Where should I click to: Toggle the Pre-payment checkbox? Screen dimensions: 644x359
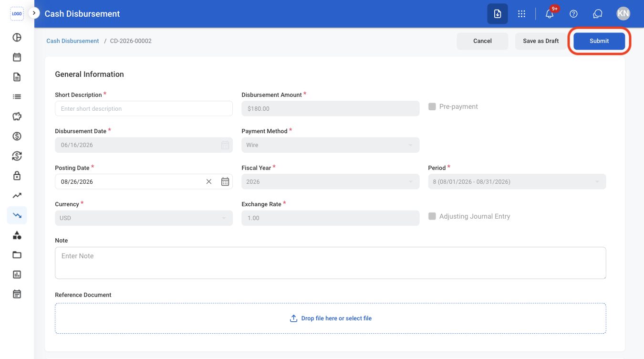(x=432, y=106)
